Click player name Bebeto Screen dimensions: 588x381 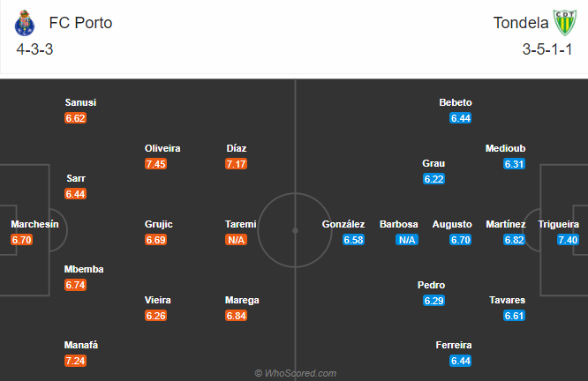coord(456,102)
